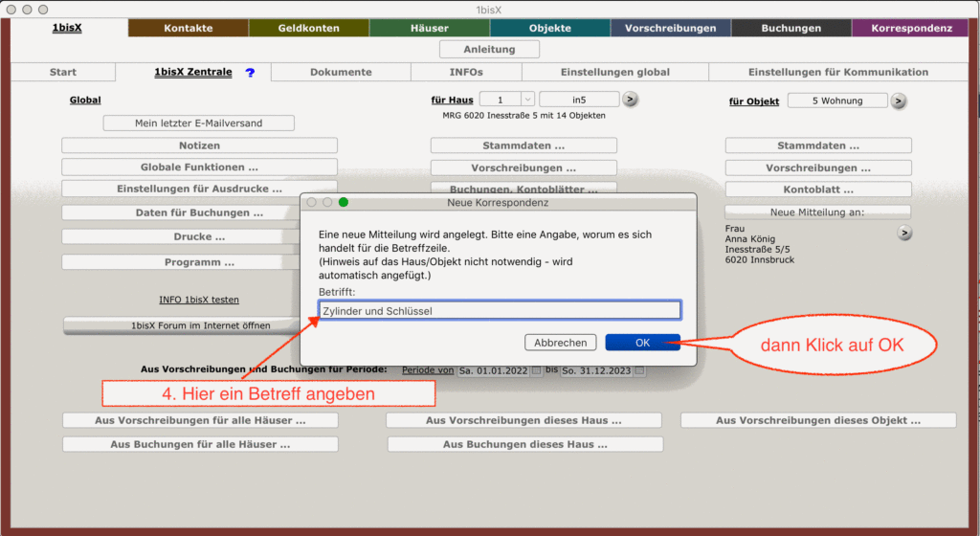Open Globale Funktionen menu button
This screenshot has height=536, width=980.
point(199,167)
